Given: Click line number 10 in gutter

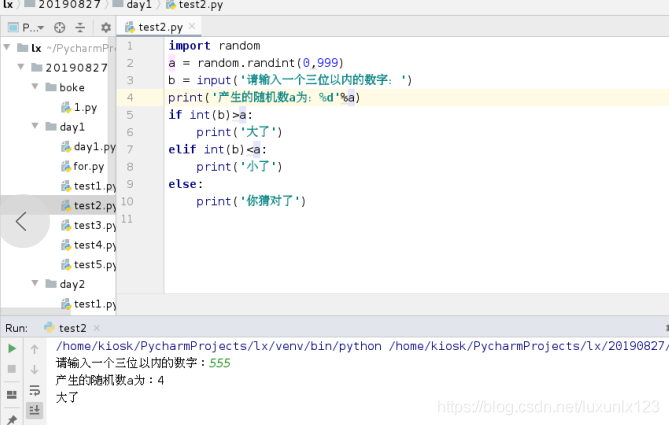Looking at the screenshot, I should point(127,201).
